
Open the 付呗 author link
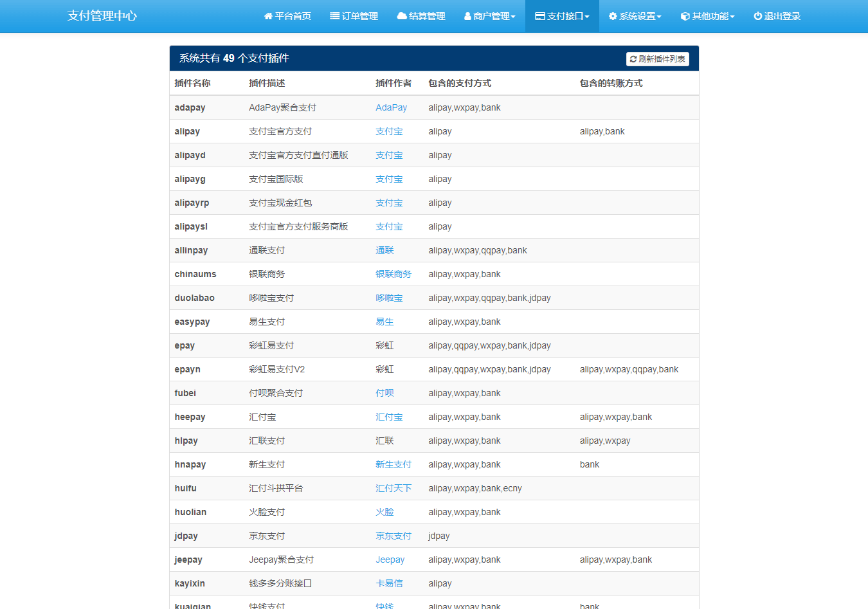(384, 393)
